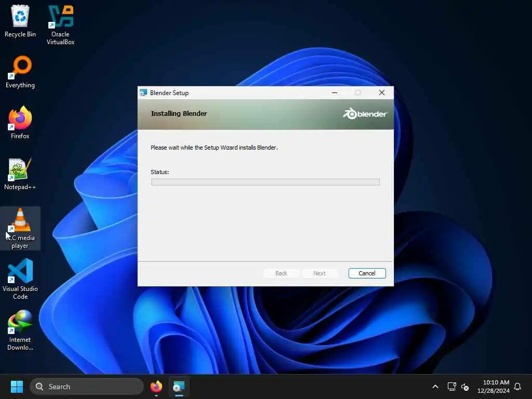The width and height of the screenshot is (532, 399).
Task: Click the disabled Back button
Action: point(281,273)
